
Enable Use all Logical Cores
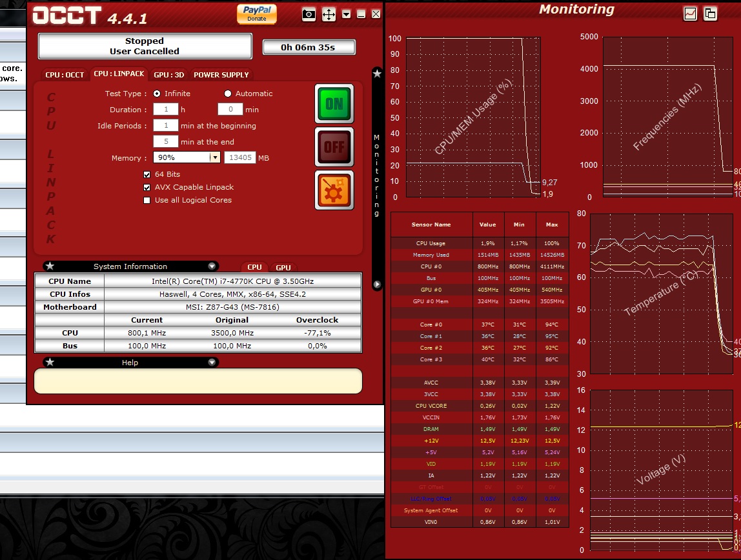(147, 200)
